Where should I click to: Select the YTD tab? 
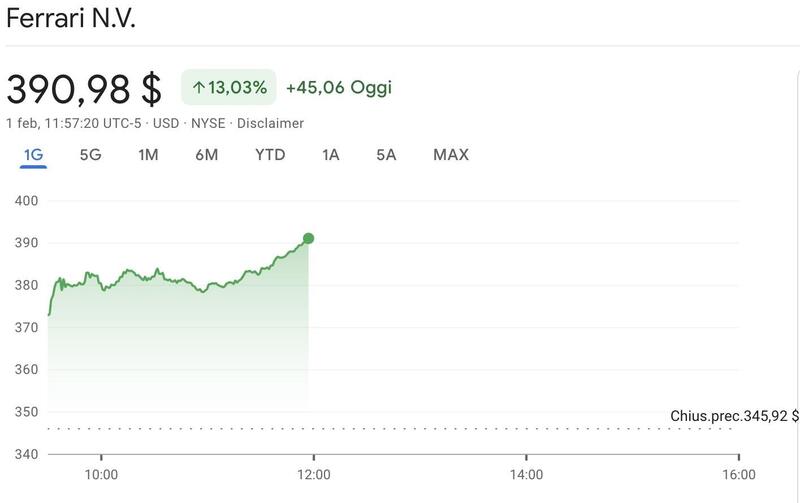[270, 155]
